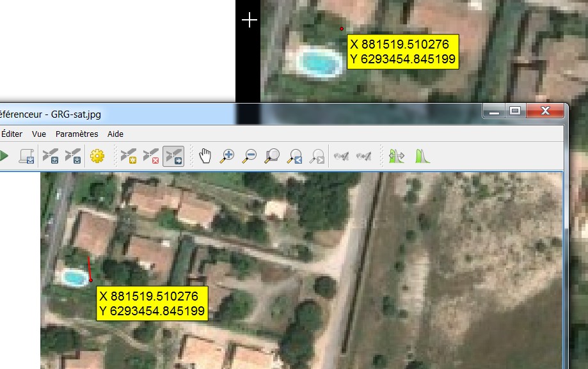Open the Éditer menu

click(x=12, y=134)
